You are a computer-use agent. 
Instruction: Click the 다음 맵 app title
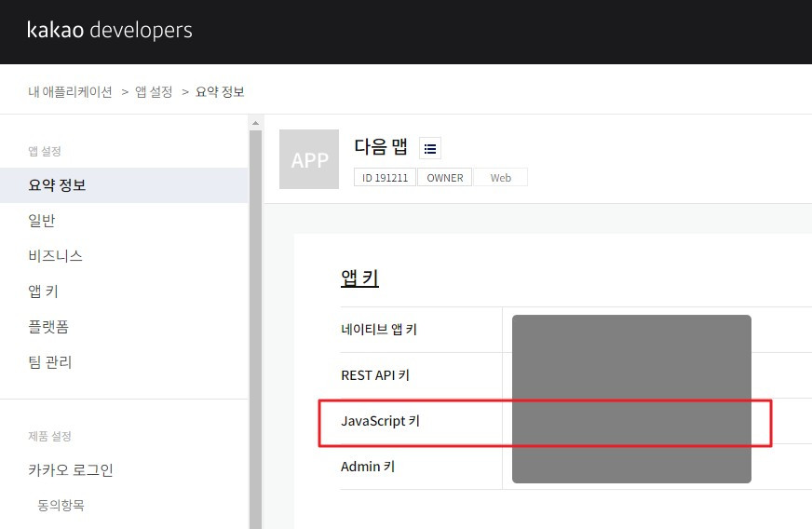pos(381,146)
